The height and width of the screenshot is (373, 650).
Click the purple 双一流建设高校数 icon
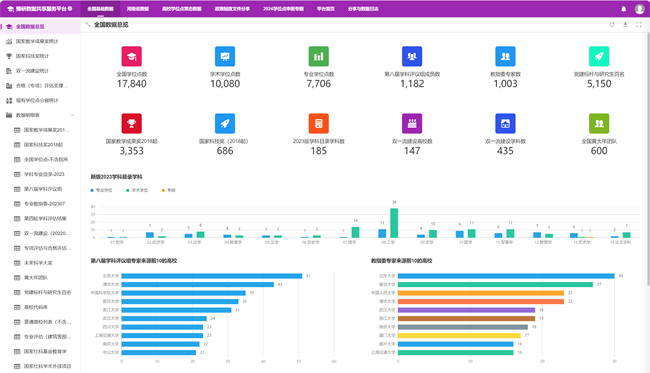click(412, 124)
